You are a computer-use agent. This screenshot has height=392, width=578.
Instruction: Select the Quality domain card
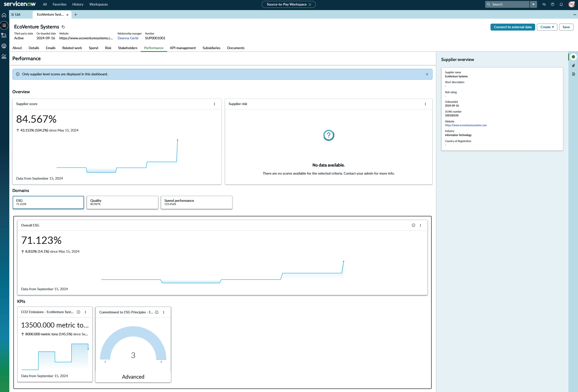pyautogui.click(x=122, y=202)
